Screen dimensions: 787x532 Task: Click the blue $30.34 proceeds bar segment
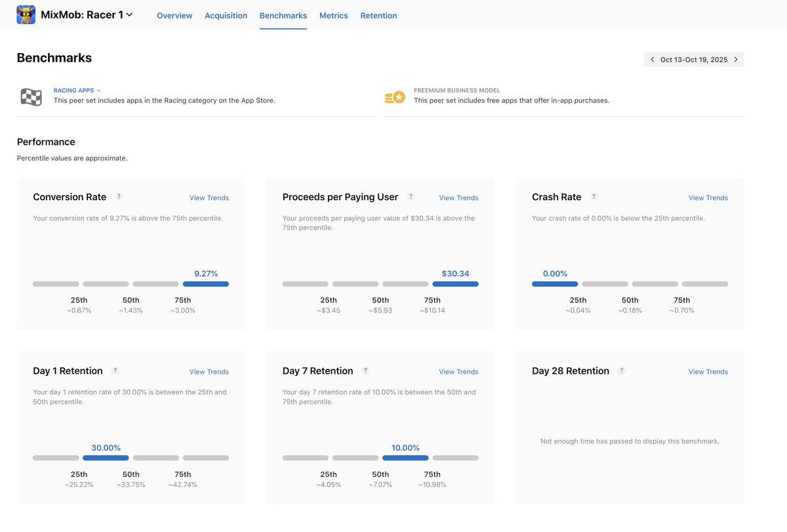455,284
